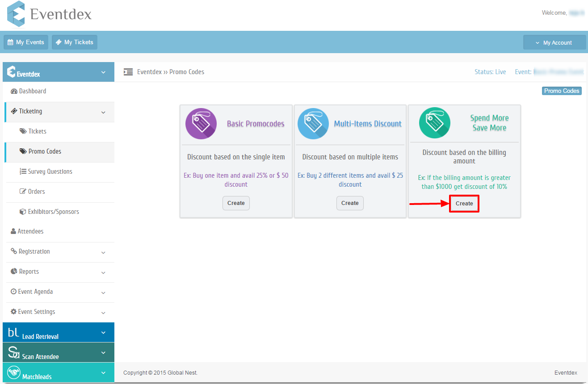
Task: Click the calendar icon on My Events
Action: tap(11, 42)
